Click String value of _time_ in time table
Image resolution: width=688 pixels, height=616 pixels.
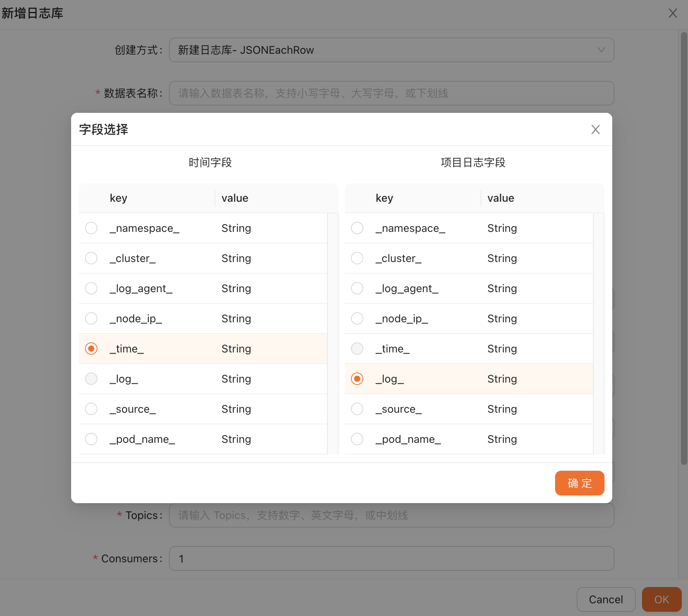pos(236,349)
